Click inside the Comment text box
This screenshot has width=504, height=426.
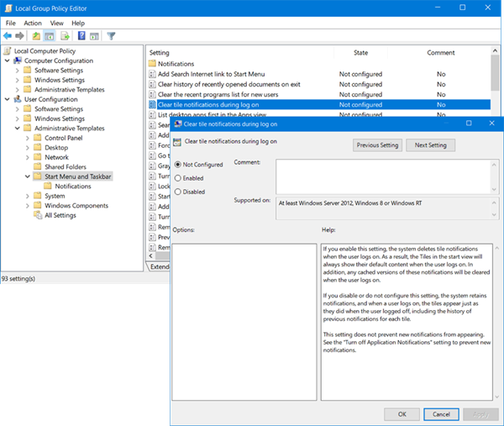pos(384,176)
